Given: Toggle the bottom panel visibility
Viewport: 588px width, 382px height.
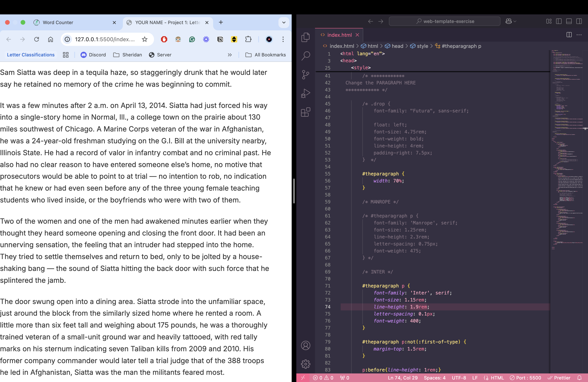Looking at the screenshot, I should tap(569, 21).
